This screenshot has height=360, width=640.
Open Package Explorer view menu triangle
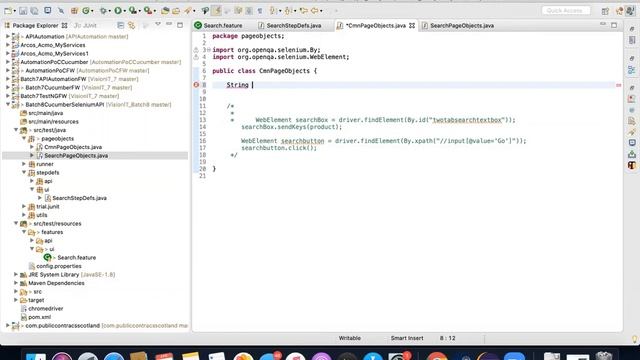click(x=158, y=25)
